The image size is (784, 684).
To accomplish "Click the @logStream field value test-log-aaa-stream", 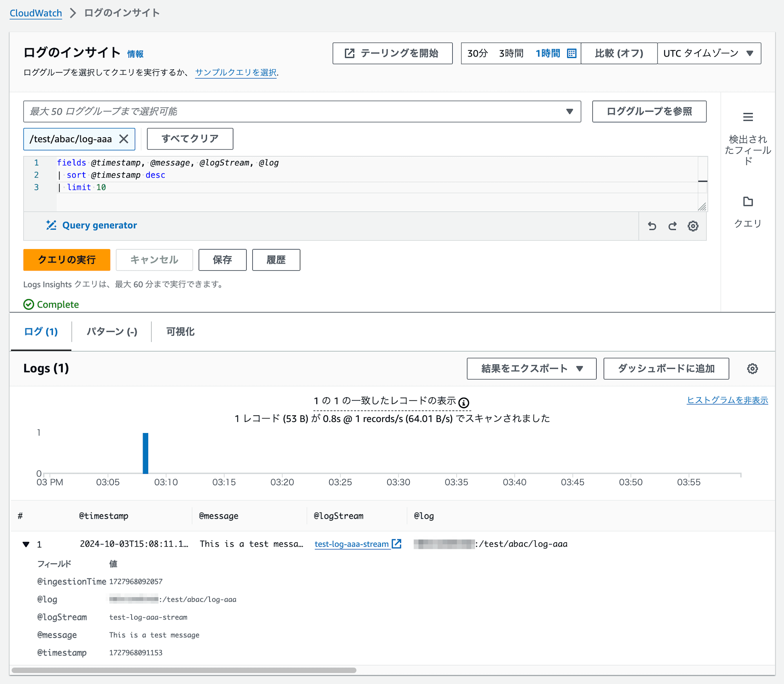I will [148, 617].
